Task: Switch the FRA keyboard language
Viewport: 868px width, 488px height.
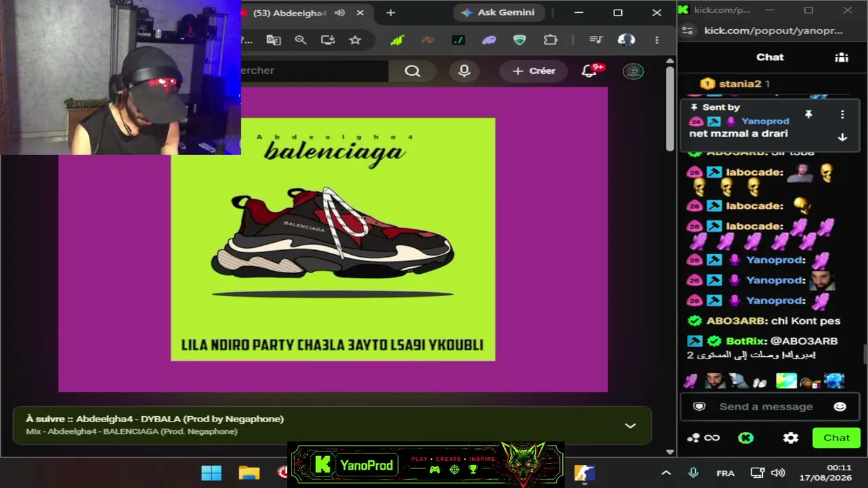Action: 725,473
